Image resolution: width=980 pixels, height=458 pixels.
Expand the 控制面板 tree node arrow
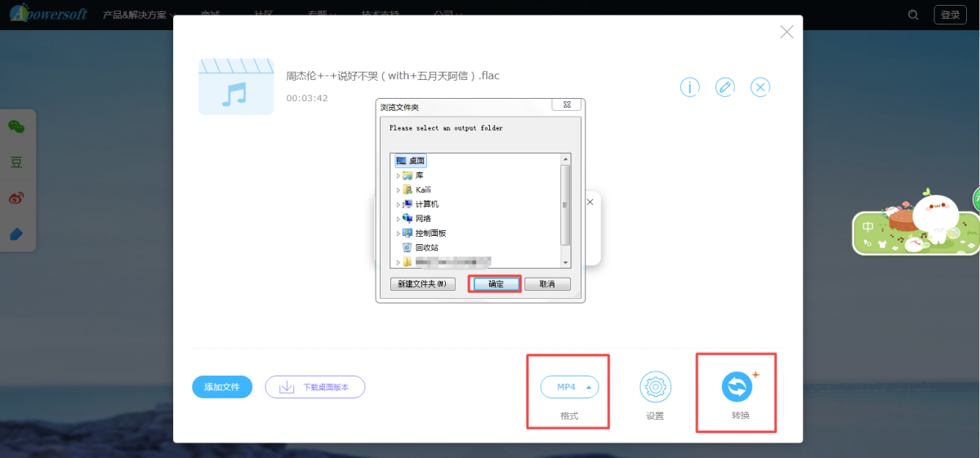point(399,233)
